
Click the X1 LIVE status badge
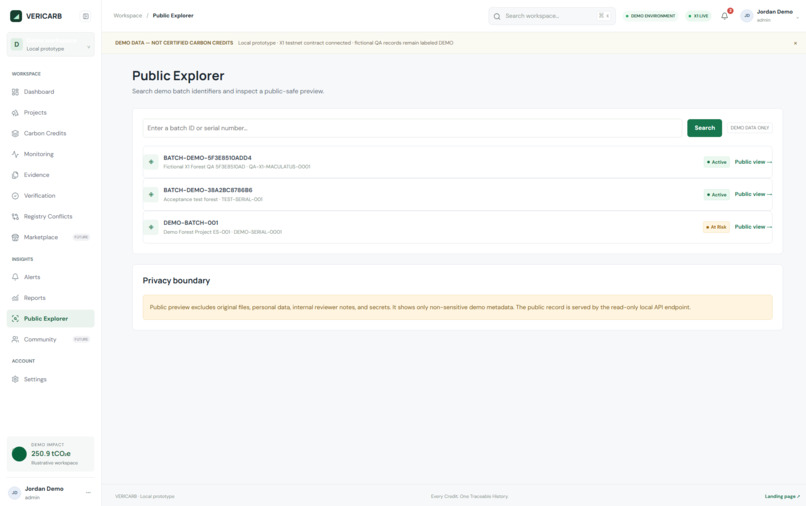point(698,16)
